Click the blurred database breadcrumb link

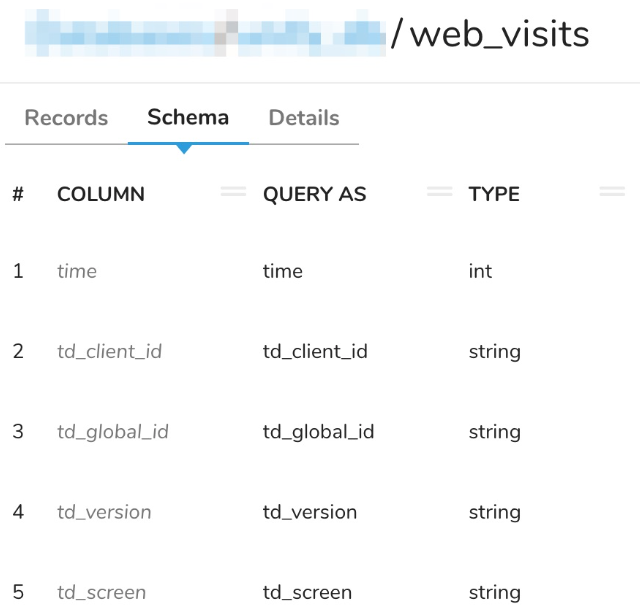click(x=206, y=35)
